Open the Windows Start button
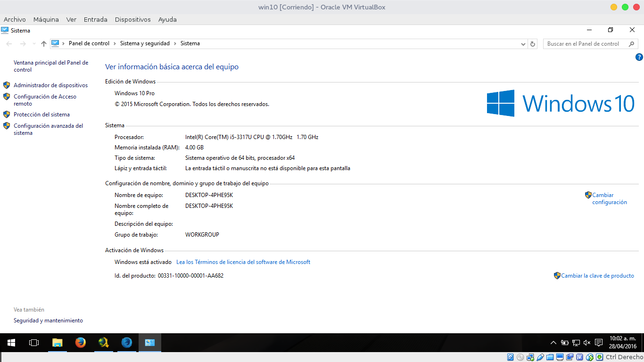 [x=11, y=343]
